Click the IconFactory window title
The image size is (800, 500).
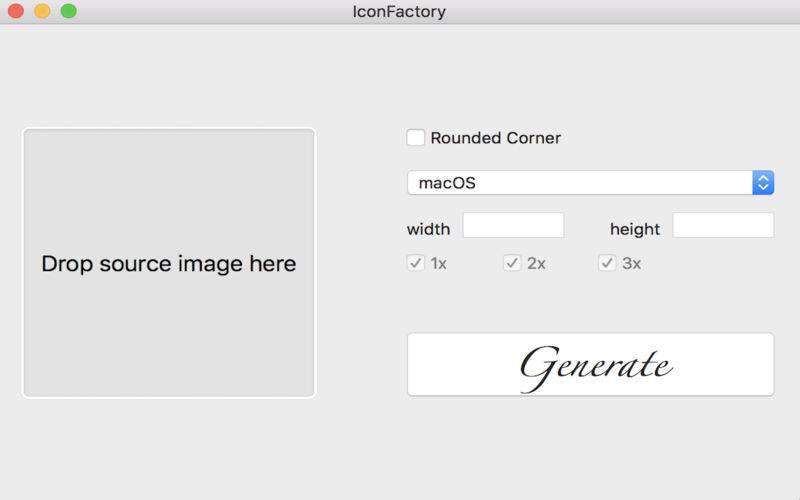pyautogui.click(x=399, y=11)
